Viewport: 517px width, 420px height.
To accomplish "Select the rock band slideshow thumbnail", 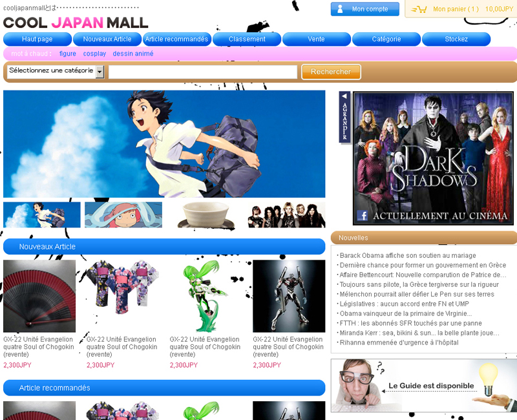I will (286, 215).
